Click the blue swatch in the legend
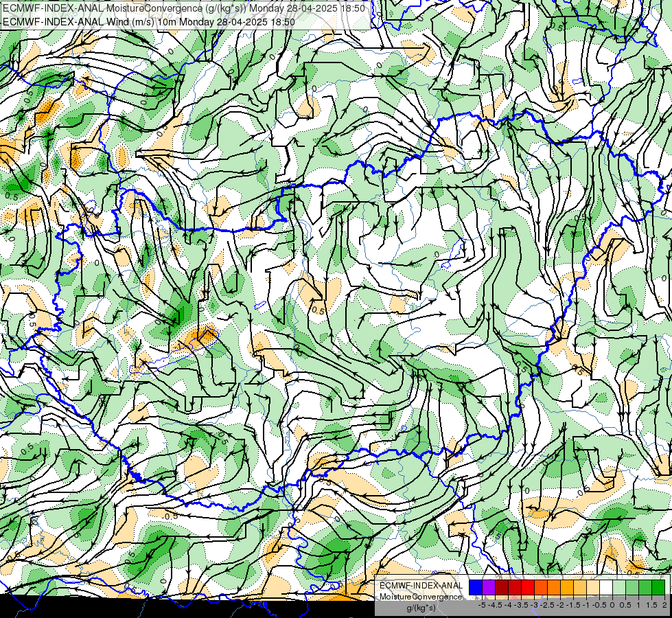Image resolution: width=672 pixels, height=618 pixels. [x=476, y=588]
